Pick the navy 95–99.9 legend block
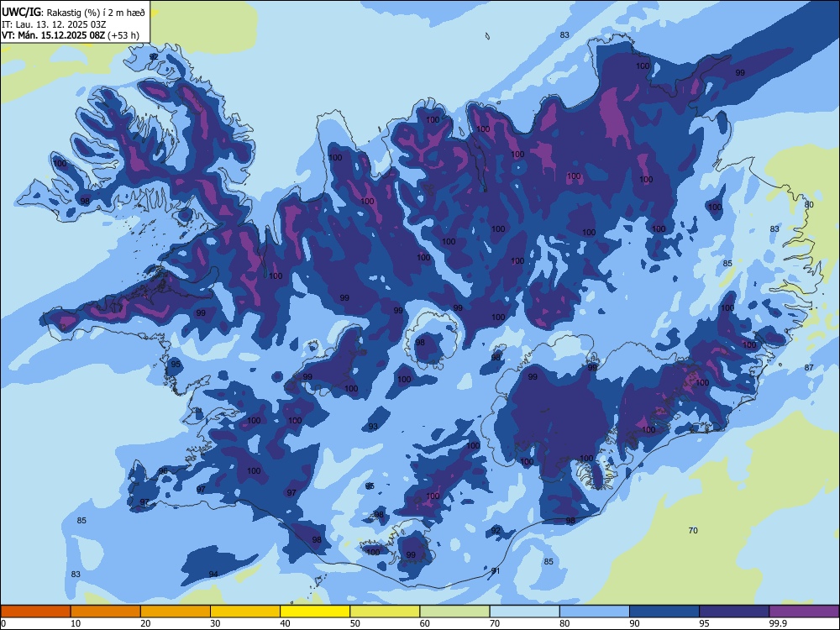This screenshot has height=630, width=840. click(x=734, y=612)
